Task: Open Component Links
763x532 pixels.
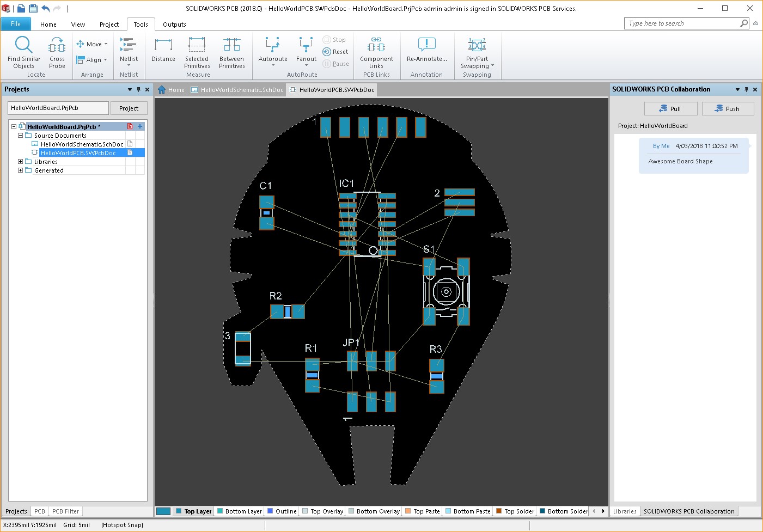Action: pos(376,52)
